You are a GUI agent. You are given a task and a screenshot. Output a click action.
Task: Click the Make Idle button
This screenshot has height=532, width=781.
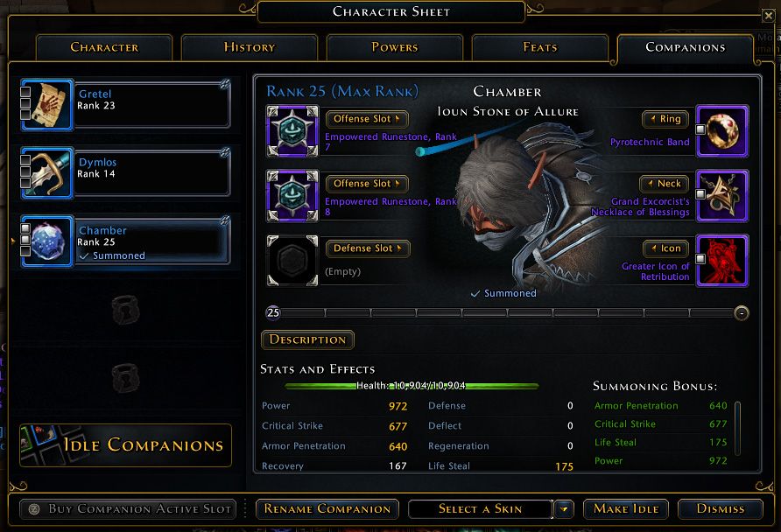point(626,509)
